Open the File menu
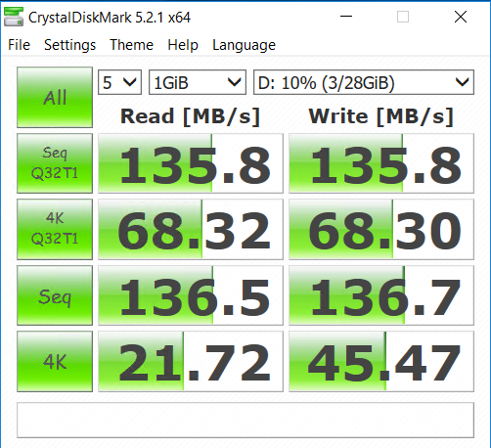 tap(19, 45)
